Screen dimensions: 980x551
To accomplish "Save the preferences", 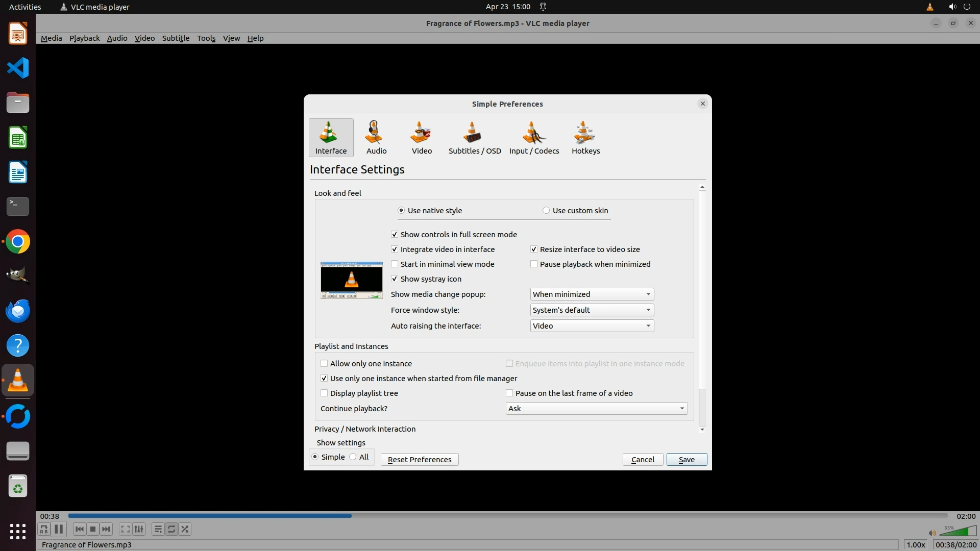I will (x=686, y=460).
